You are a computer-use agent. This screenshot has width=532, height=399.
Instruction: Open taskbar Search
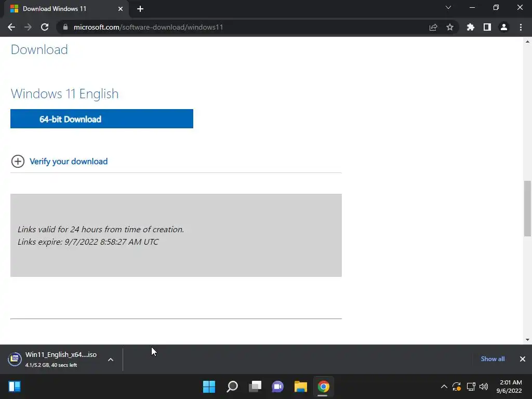[232, 387]
